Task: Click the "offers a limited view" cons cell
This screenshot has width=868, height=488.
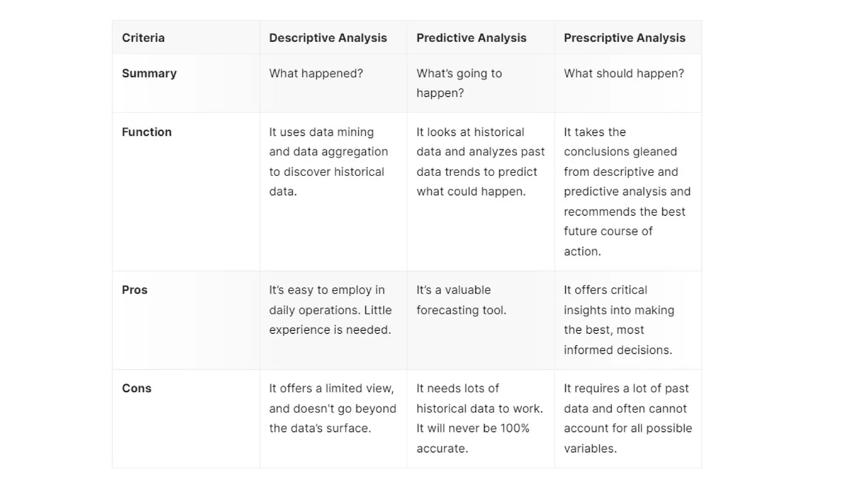Action: click(x=332, y=408)
